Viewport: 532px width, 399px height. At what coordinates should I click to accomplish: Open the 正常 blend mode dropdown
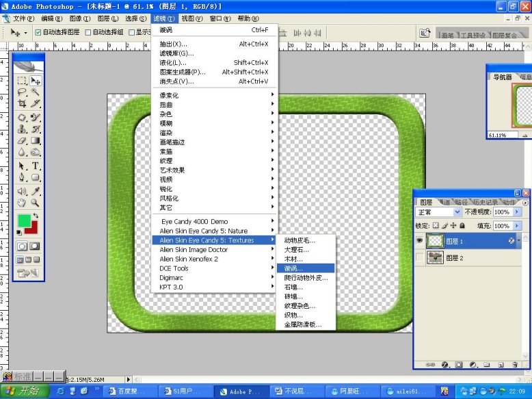pyautogui.click(x=457, y=212)
